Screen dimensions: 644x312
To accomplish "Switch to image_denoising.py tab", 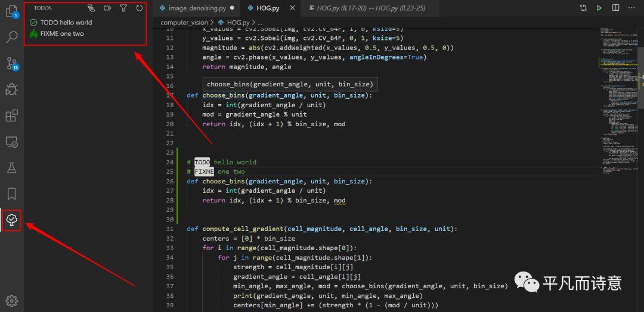I will tap(197, 8).
